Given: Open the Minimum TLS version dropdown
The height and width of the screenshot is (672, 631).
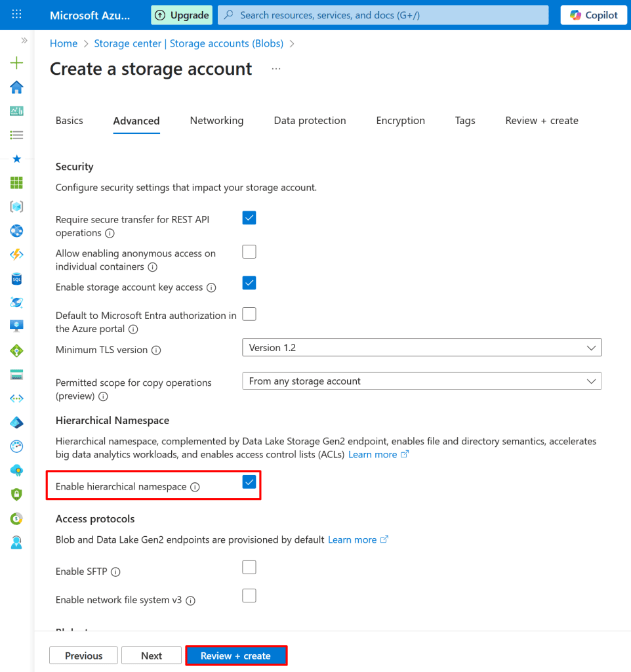Looking at the screenshot, I should pyautogui.click(x=421, y=348).
